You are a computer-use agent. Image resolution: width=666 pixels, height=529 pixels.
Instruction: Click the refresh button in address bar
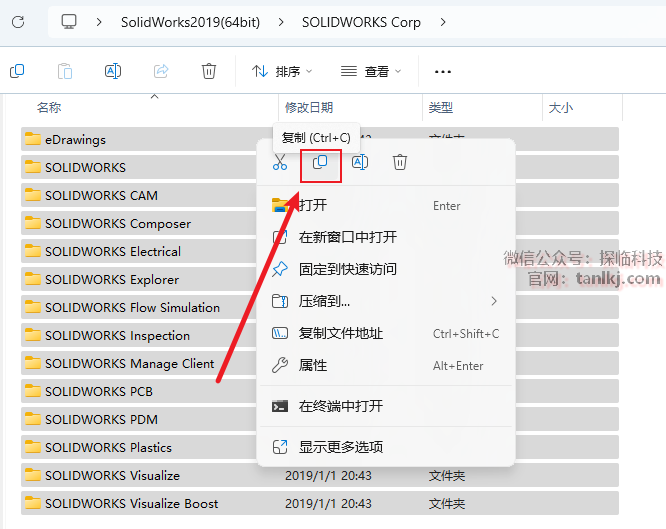tap(18, 22)
